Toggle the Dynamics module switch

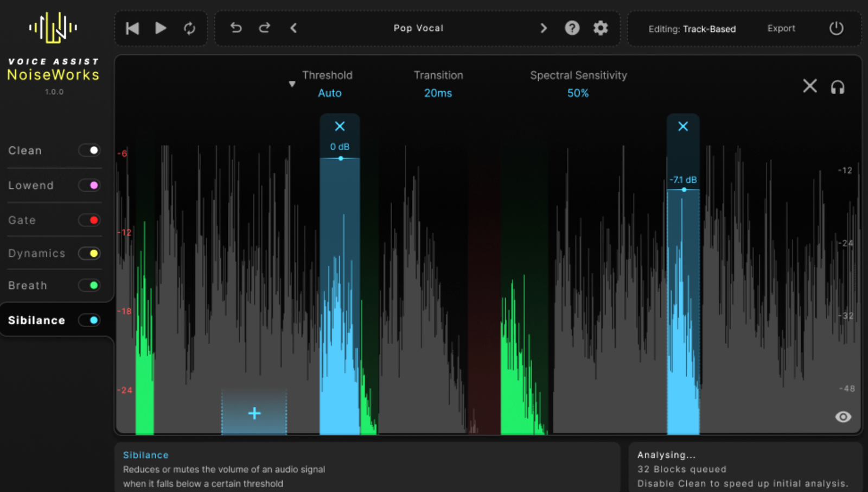tap(90, 253)
